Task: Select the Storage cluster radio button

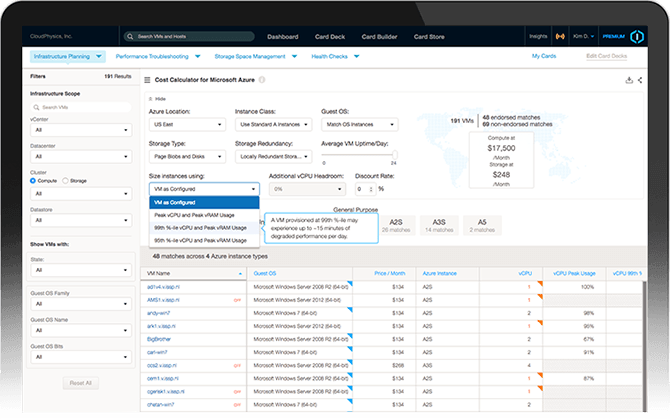Action: (x=65, y=181)
